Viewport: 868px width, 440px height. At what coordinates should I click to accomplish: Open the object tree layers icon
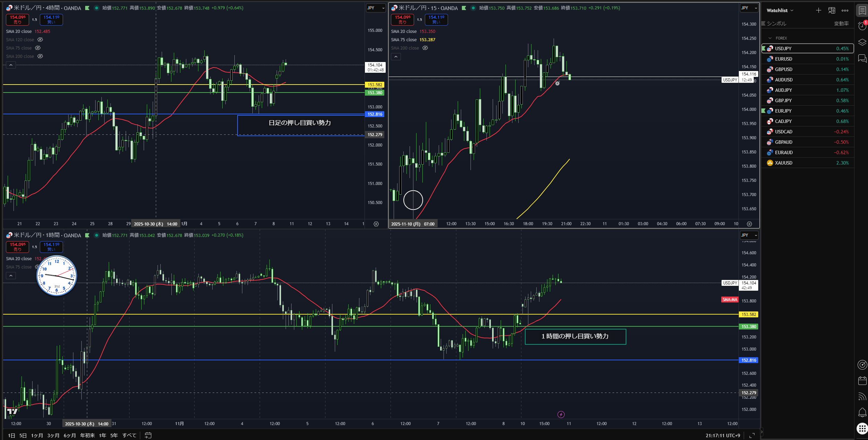pos(862,42)
